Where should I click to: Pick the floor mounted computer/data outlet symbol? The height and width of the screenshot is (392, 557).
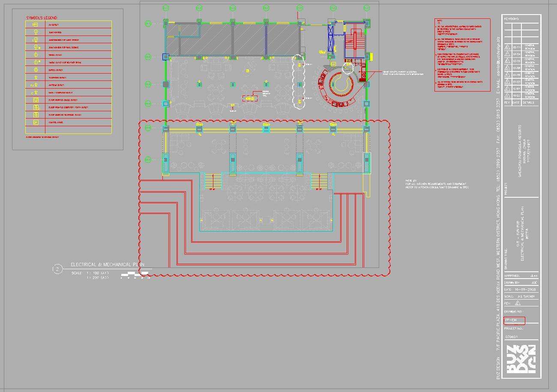(36, 107)
